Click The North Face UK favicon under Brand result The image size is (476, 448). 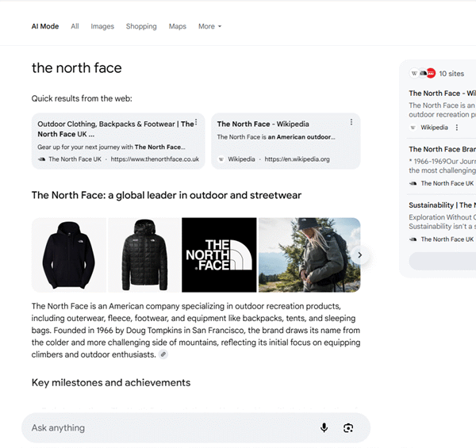pos(413,183)
